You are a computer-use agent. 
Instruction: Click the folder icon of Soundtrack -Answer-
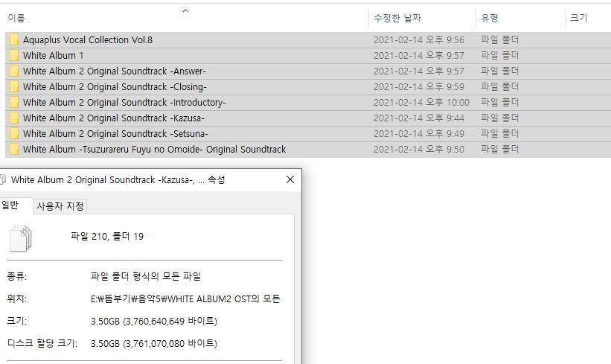14,71
